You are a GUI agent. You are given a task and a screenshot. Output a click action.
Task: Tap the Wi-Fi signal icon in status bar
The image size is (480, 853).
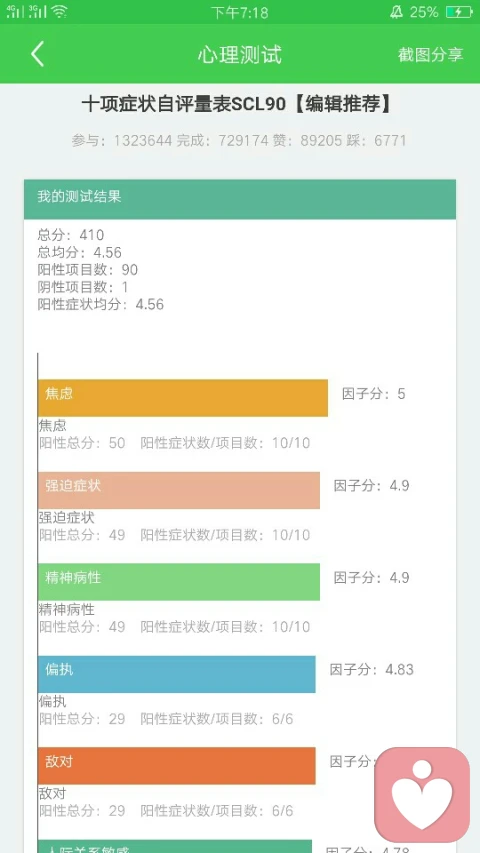[x=59, y=11]
